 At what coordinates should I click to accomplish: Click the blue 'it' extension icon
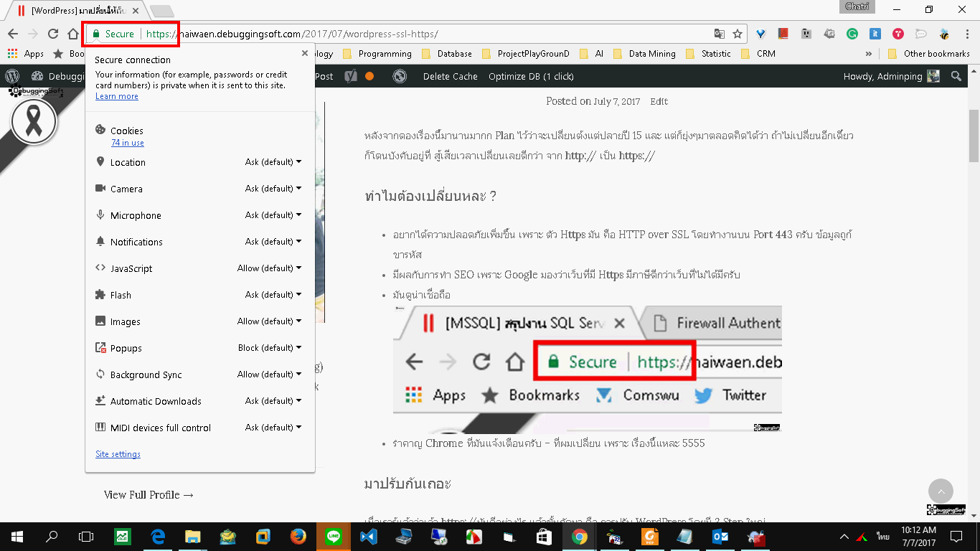875,34
